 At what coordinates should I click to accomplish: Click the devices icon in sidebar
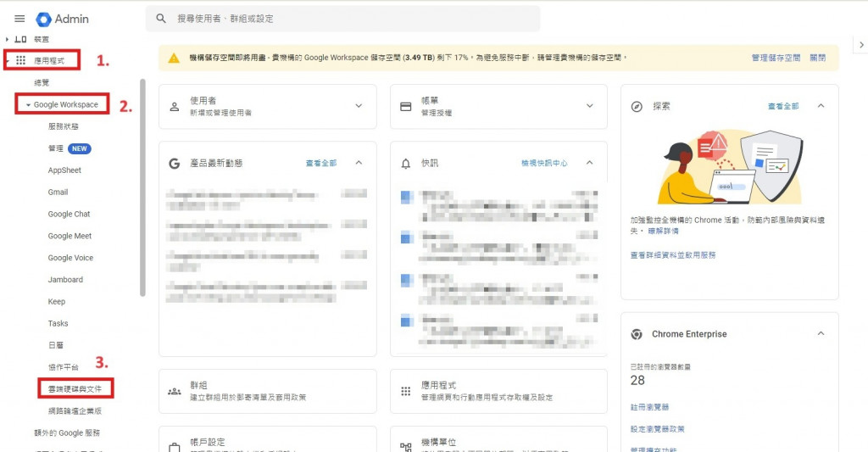(20, 39)
